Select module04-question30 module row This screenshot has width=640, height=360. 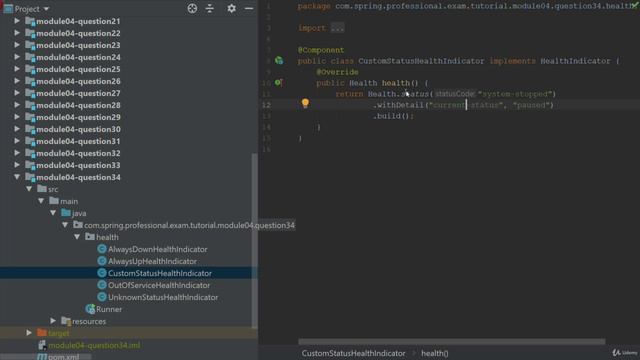point(78,129)
